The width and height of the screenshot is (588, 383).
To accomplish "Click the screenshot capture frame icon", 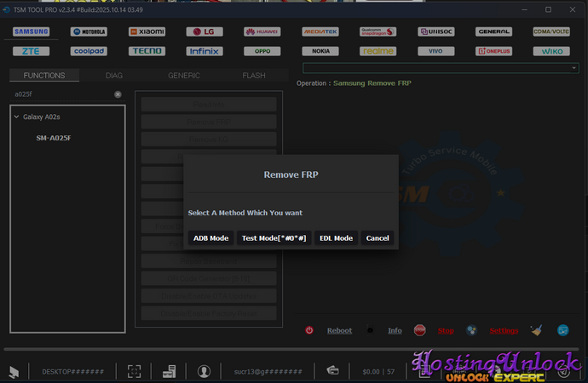I will [x=134, y=371].
